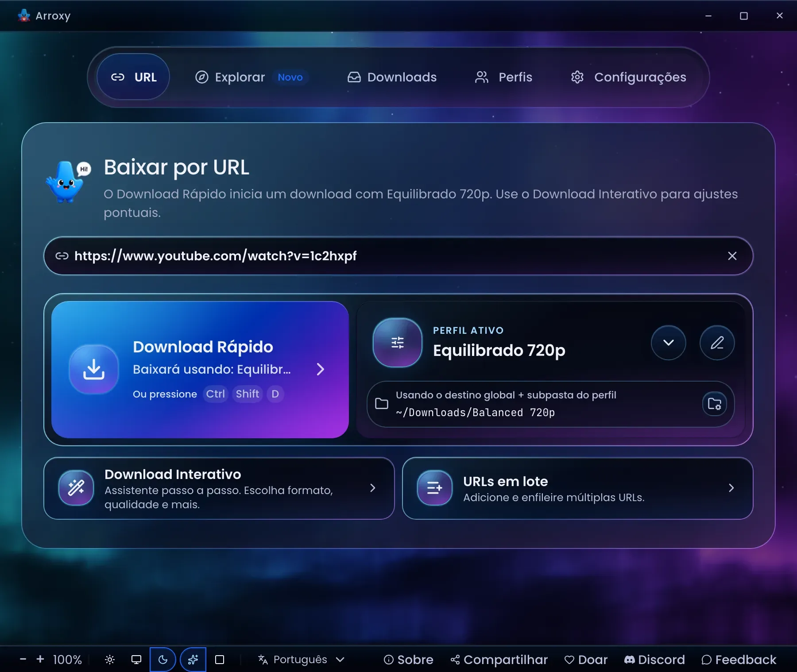Open Feedback in the footer

739,660
